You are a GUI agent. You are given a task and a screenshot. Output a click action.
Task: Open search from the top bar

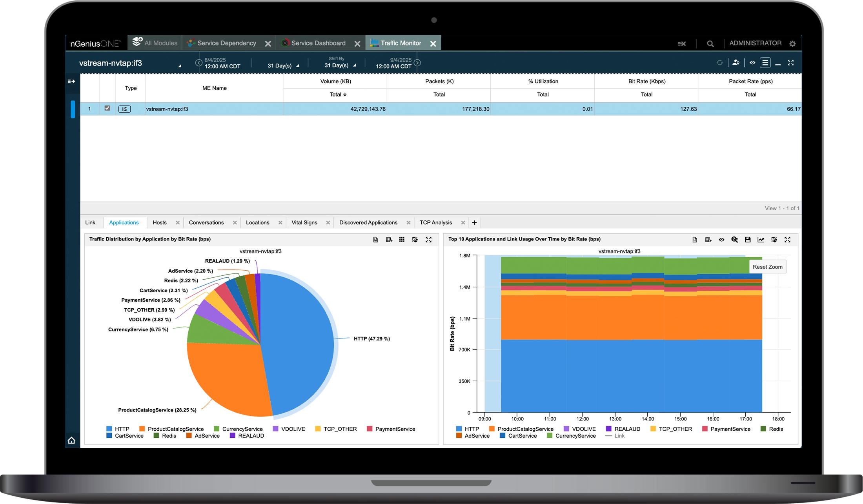pyautogui.click(x=710, y=44)
